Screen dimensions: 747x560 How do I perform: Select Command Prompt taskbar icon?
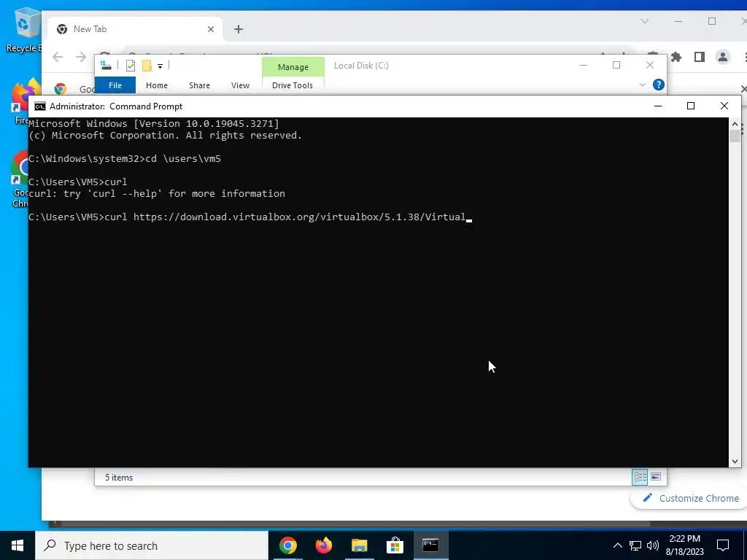tap(430, 545)
